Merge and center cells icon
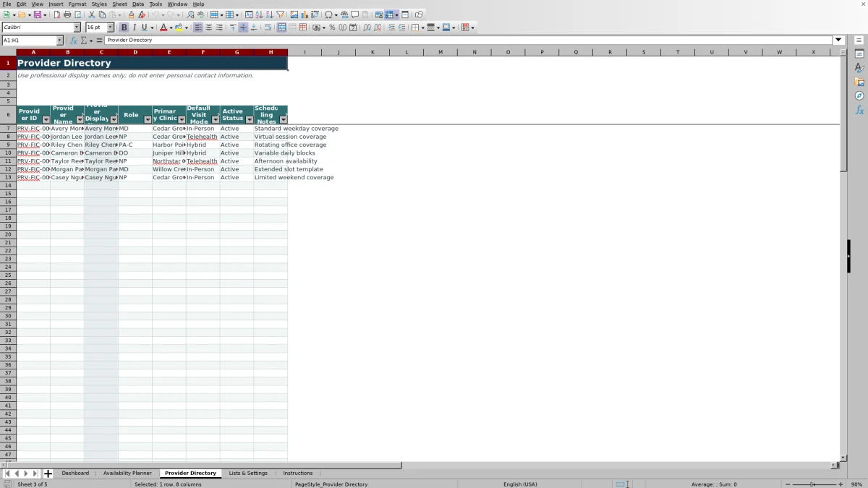Viewport: 868px width, 488px height. tap(281, 27)
